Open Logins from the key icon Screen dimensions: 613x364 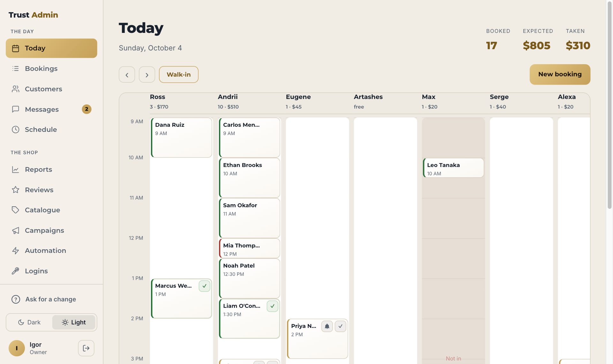pyautogui.click(x=15, y=271)
